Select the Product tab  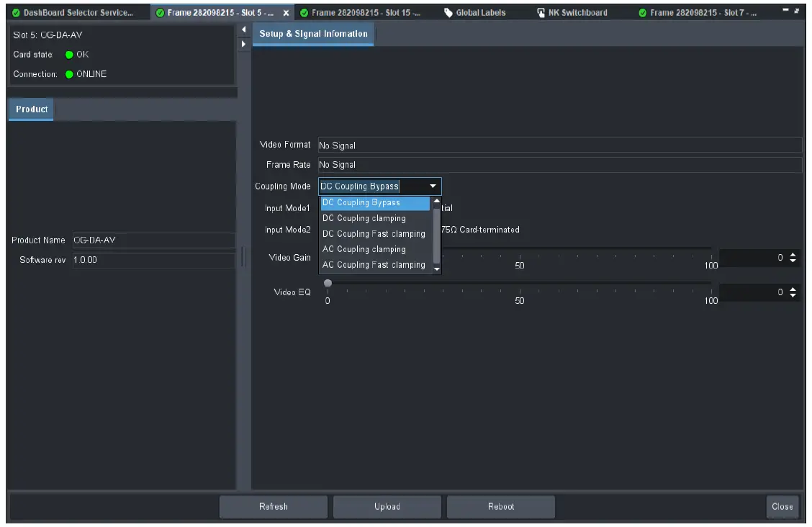(x=32, y=109)
